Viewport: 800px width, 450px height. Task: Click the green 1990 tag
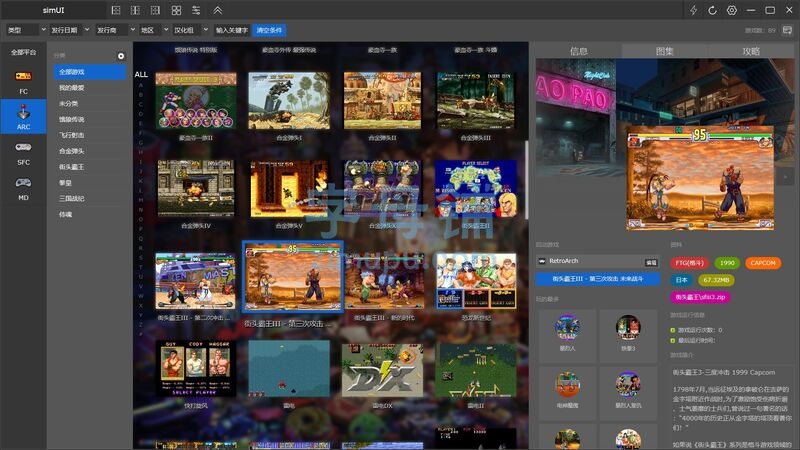coord(727,263)
